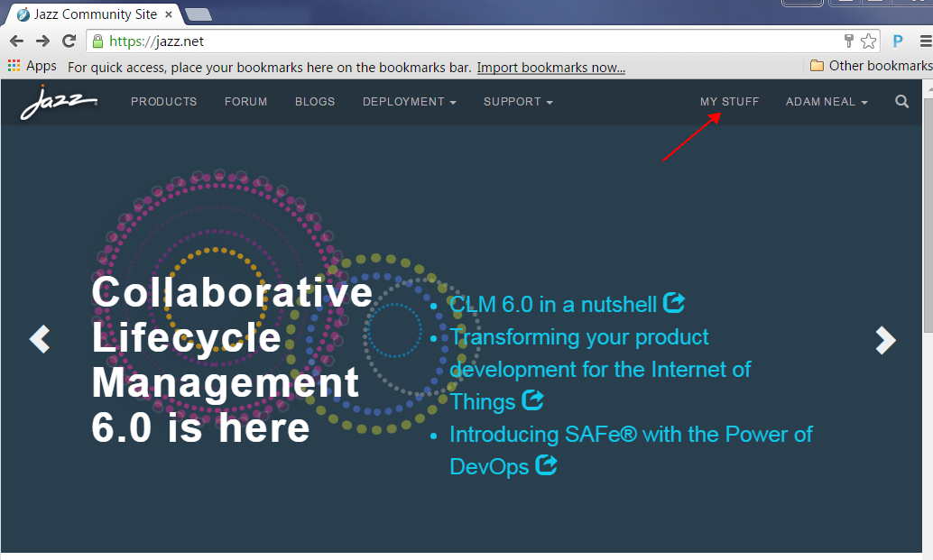Viewport: 933px width, 560px height.
Task: Go back with the browser back arrow
Action: [16, 41]
